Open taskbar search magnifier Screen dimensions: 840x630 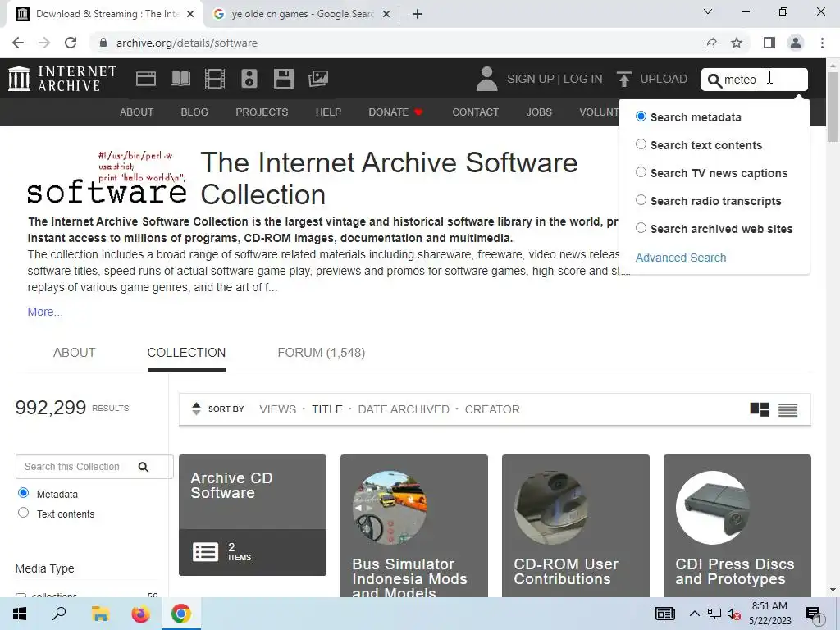click(59, 614)
